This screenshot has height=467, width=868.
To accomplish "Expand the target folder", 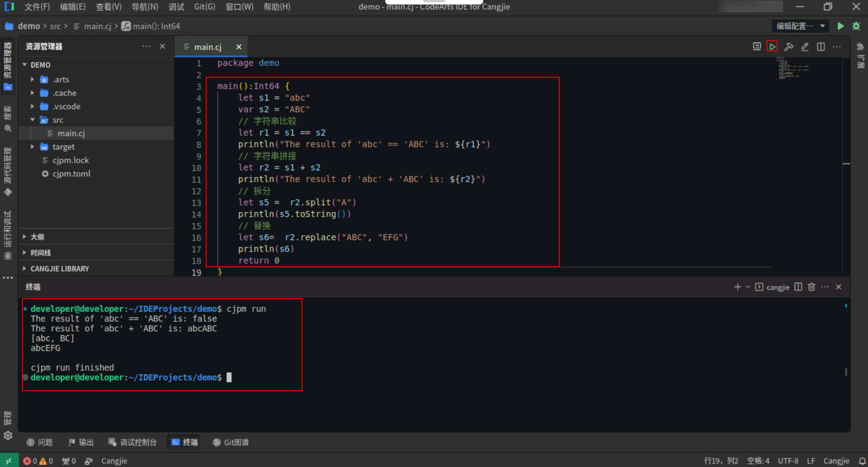I will pos(32,147).
